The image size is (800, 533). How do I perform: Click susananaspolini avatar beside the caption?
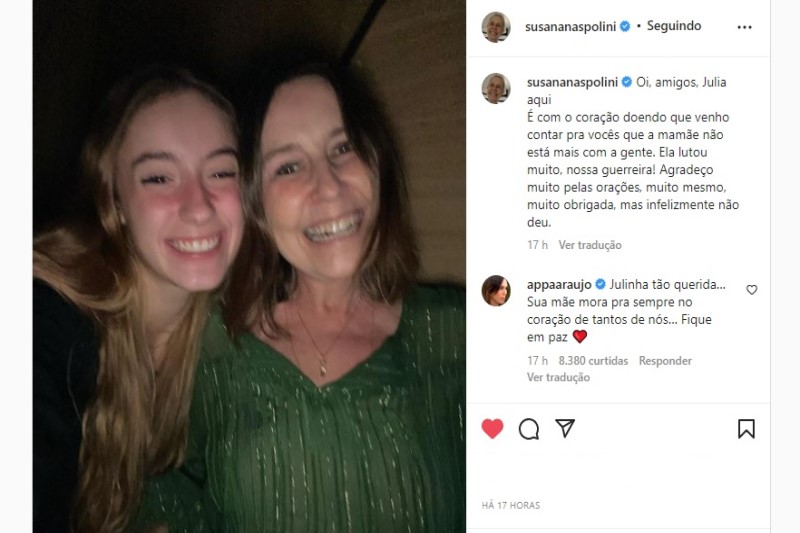click(x=496, y=88)
